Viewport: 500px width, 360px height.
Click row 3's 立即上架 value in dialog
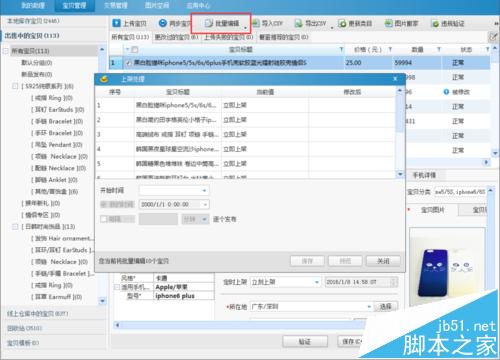tap(235, 134)
